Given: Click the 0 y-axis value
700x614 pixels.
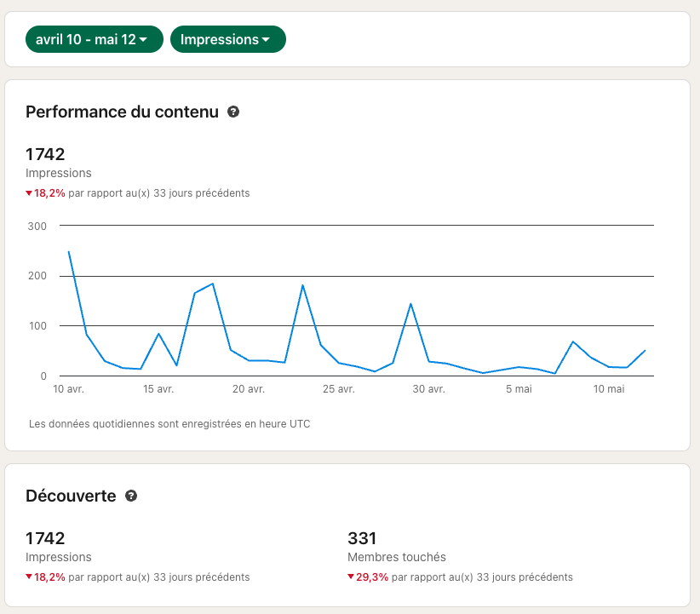Looking at the screenshot, I should 43,376.
